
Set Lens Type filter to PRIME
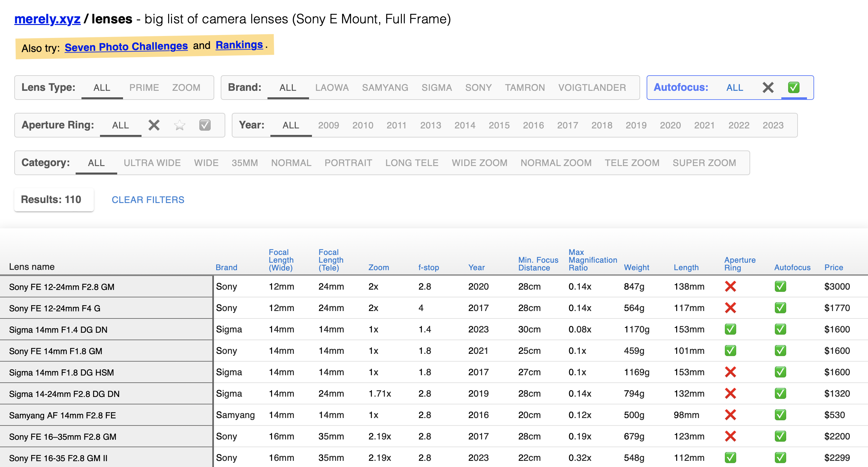click(144, 88)
